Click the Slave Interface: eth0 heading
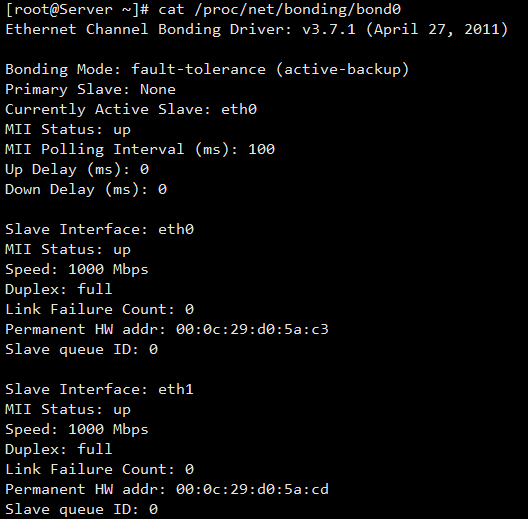The image size is (528, 519). (x=100, y=229)
